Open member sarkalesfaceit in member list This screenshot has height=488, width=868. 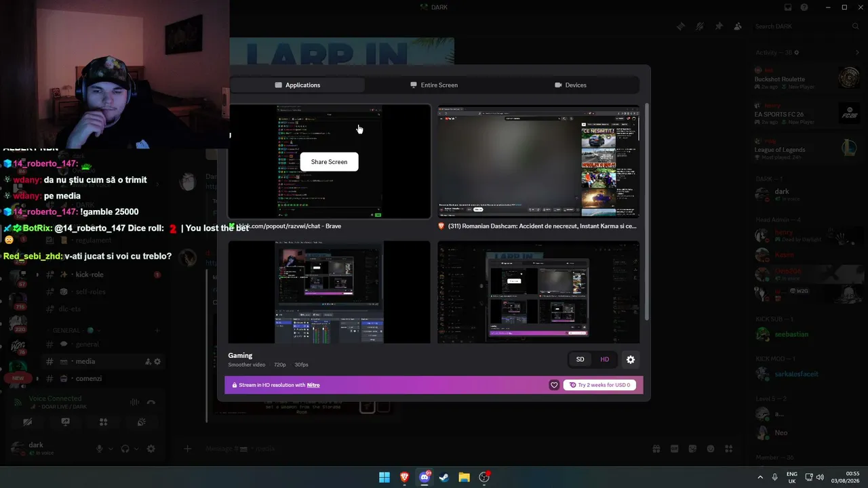[808, 373]
